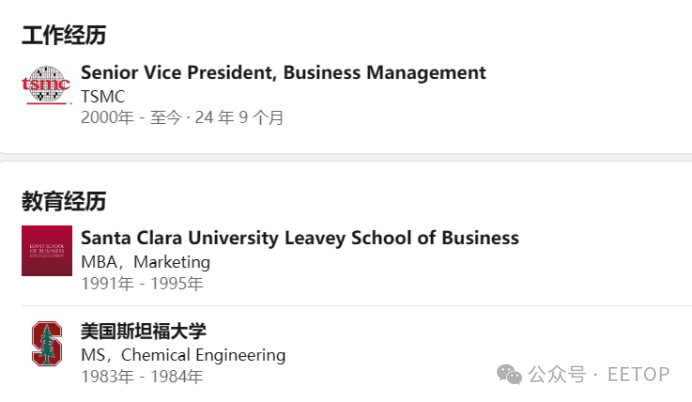The image size is (692, 402).
Task: Open the Leavey School of Business logo
Action: [47, 251]
